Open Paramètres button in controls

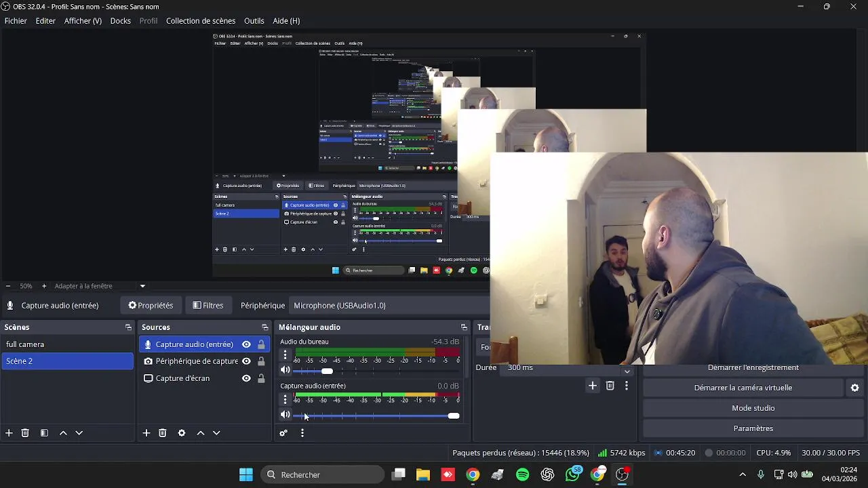click(753, 428)
